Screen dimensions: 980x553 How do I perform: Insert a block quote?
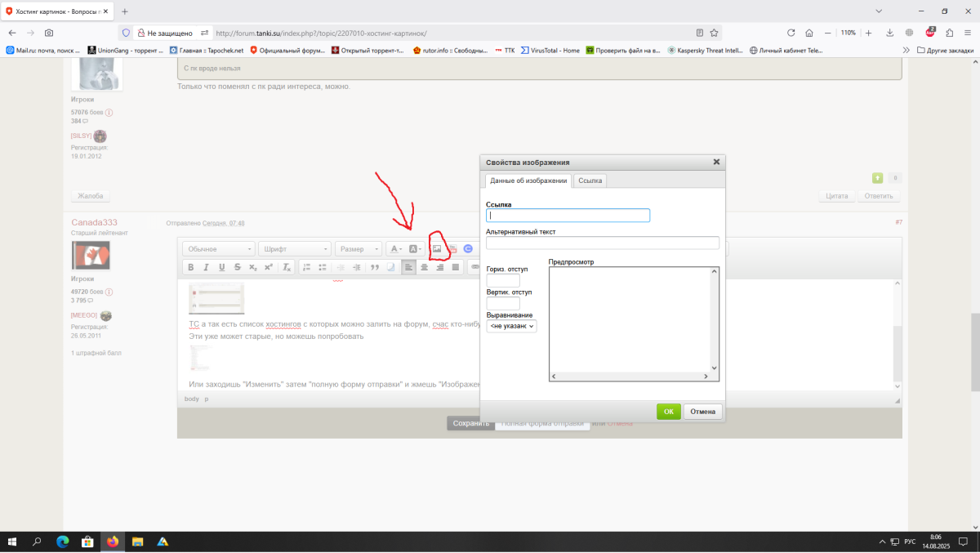[375, 267]
